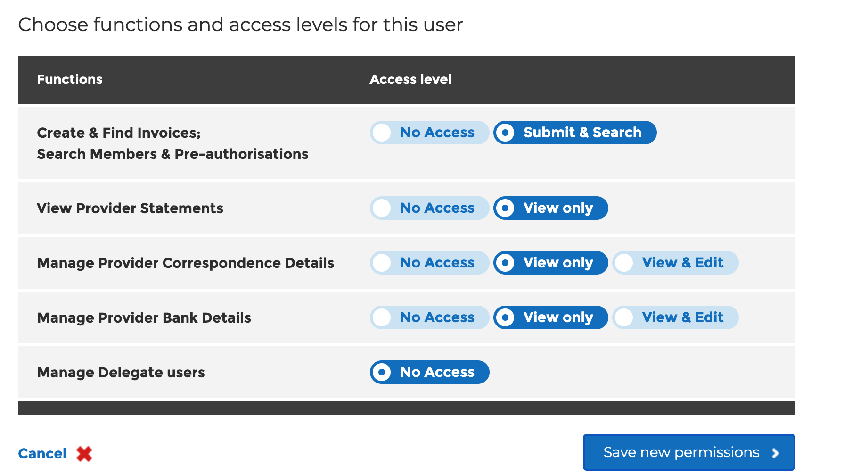Click the Functions column header
Viewport: 868px width, 475px height.
click(x=69, y=79)
